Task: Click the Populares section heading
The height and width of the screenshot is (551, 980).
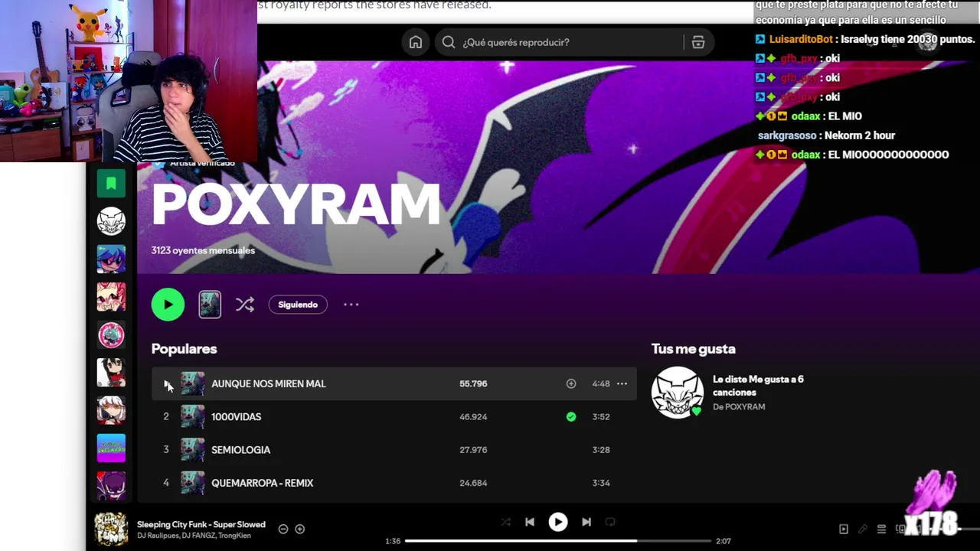Action: (x=184, y=349)
